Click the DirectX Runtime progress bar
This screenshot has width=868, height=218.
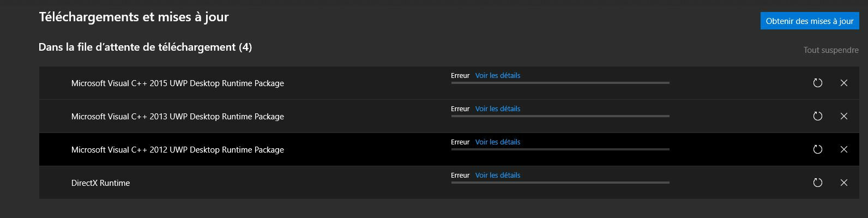[560, 183]
